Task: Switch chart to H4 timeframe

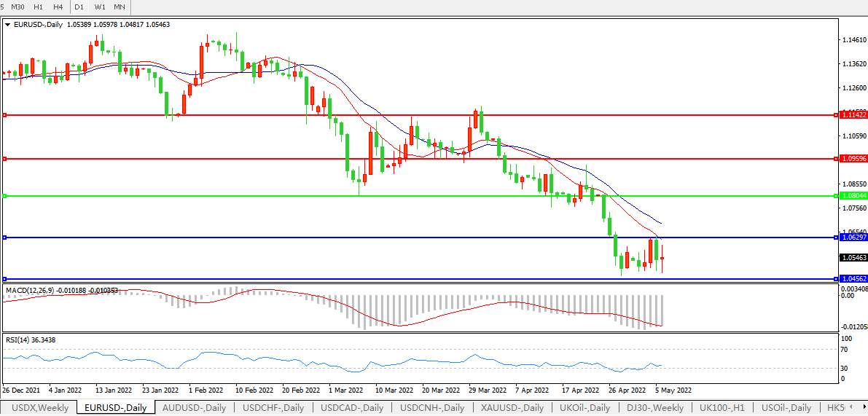Action: 58,7
